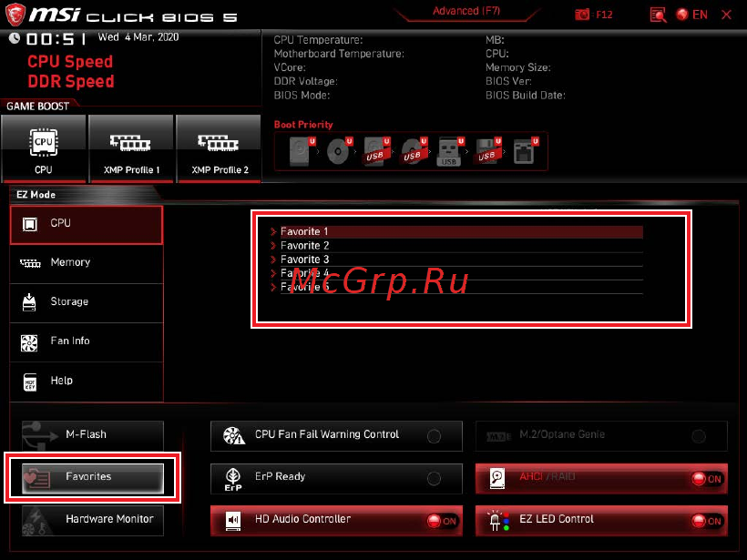The width and height of the screenshot is (747, 560).
Task: Open the Memory section
Action: click(87, 264)
